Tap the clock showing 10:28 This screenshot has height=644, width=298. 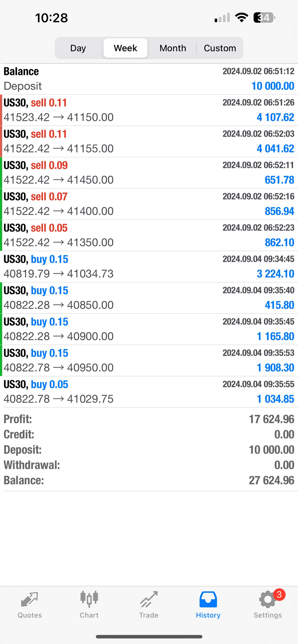click(51, 18)
